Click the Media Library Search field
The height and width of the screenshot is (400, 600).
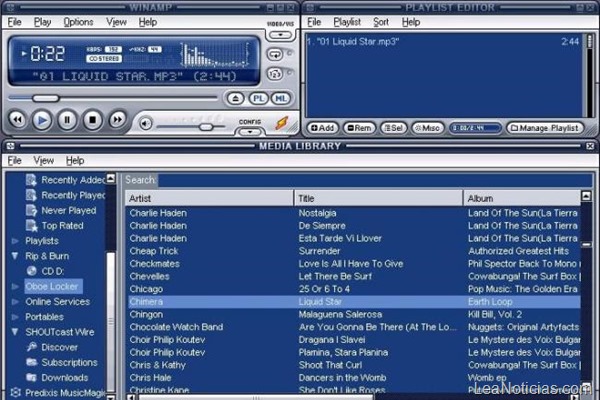tap(375, 180)
